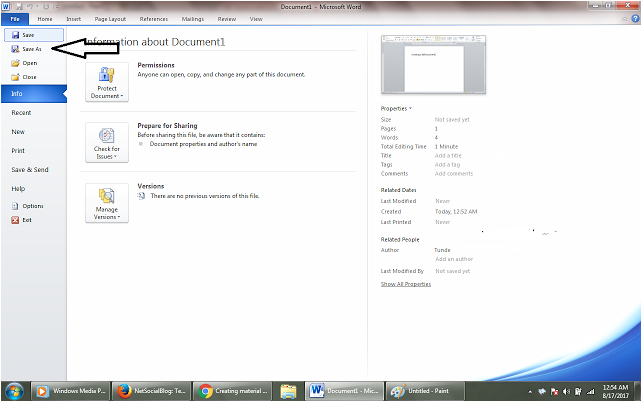Click the Undo icon in title bar

click(x=30, y=7)
